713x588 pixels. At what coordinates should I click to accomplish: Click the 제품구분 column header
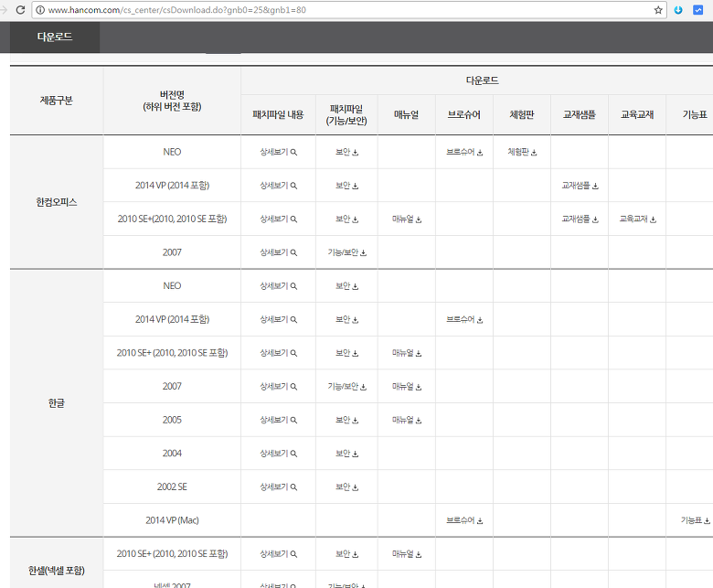click(x=57, y=101)
